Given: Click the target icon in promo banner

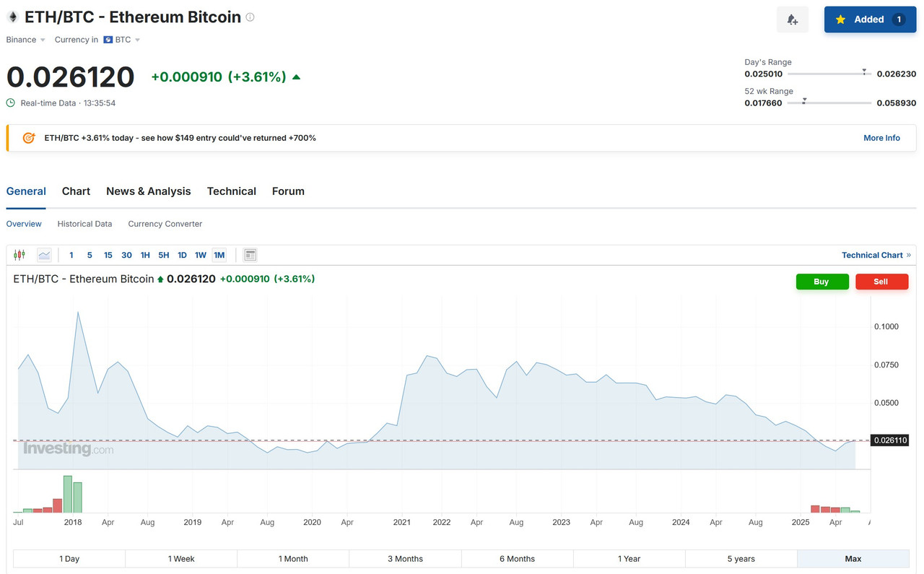Looking at the screenshot, I should 29,138.
